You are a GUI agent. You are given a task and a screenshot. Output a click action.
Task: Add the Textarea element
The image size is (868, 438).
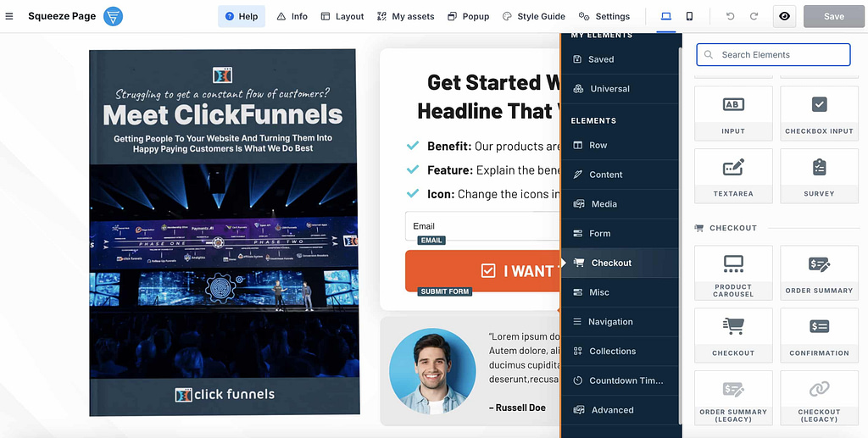(x=733, y=176)
